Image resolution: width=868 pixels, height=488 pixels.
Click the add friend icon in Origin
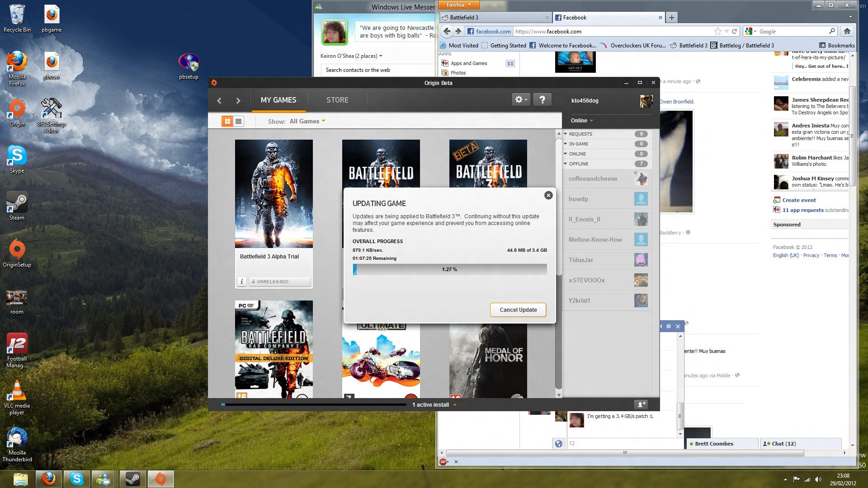tap(641, 404)
